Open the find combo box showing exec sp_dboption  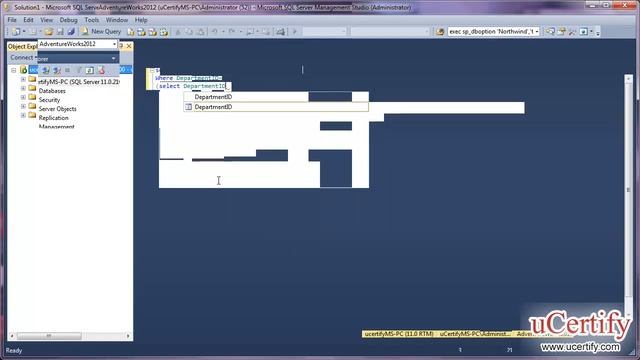point(493,31)
